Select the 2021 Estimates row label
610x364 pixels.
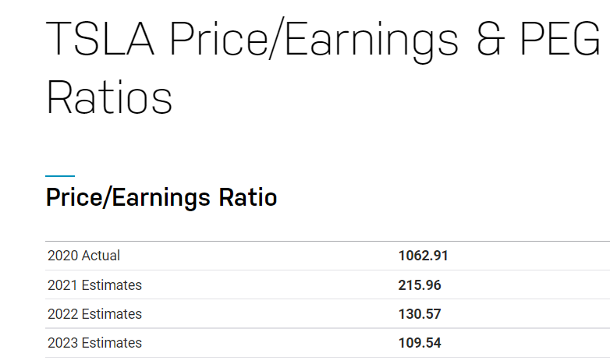coord(94,285)
